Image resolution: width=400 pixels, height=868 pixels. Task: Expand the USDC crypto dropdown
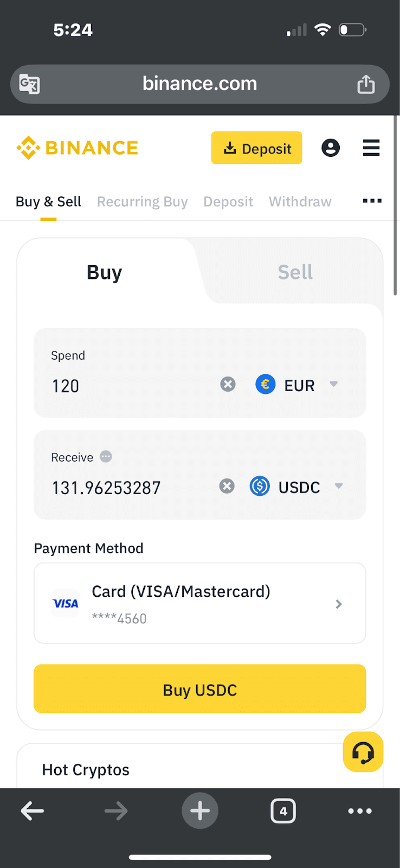(x=297, y=487)
